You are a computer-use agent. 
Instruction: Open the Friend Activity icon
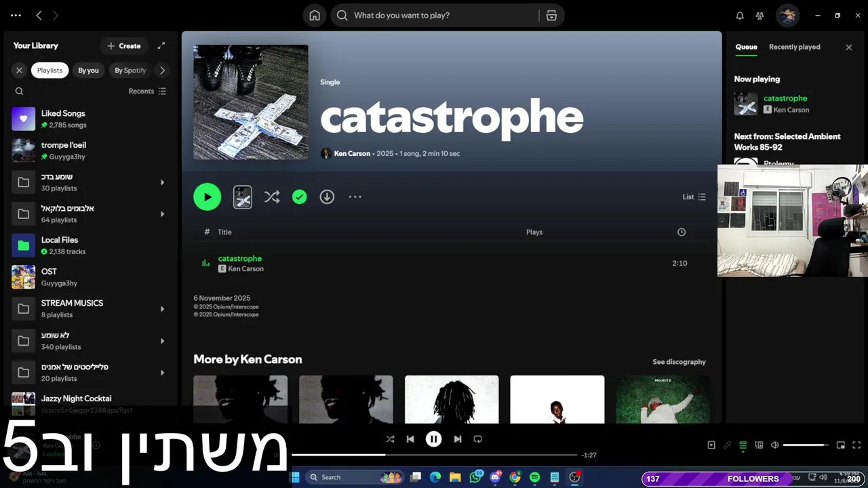click(759, 16)
